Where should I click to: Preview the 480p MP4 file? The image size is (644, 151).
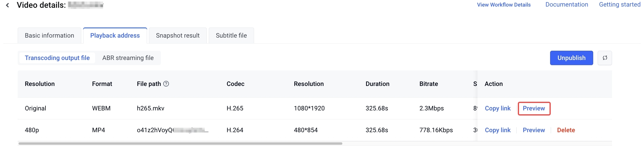[534, 130]
